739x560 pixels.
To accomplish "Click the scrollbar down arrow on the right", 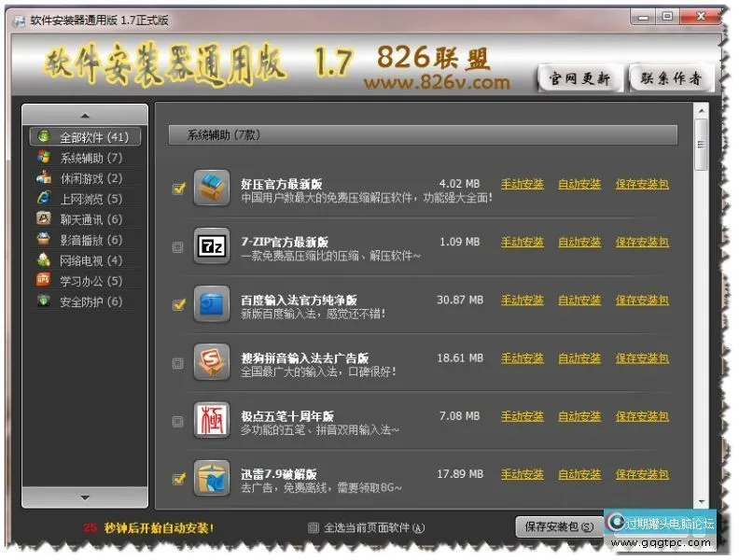I will coord(702,501).
